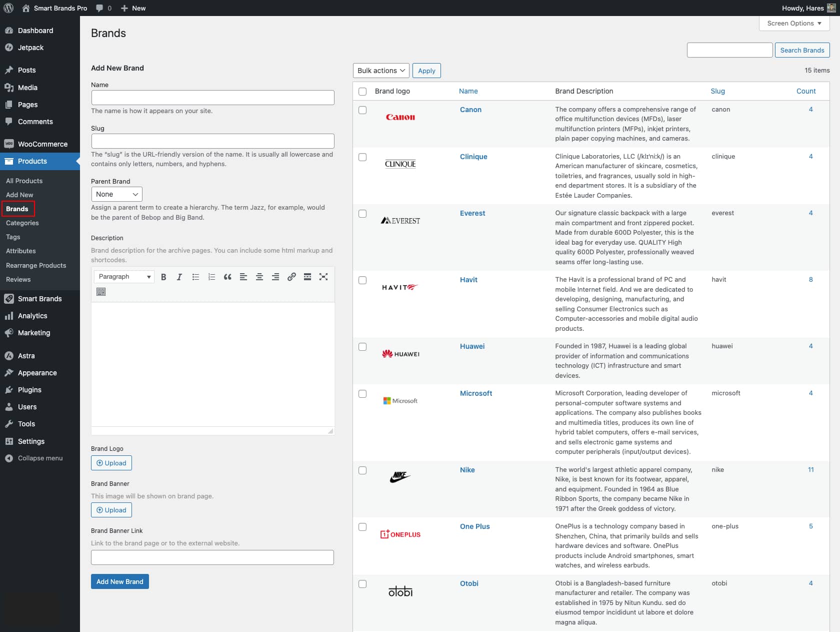Open the Parent Brand dropdown
The height and width of the screenshot is (632, 840).
click(x=116, y=194)
